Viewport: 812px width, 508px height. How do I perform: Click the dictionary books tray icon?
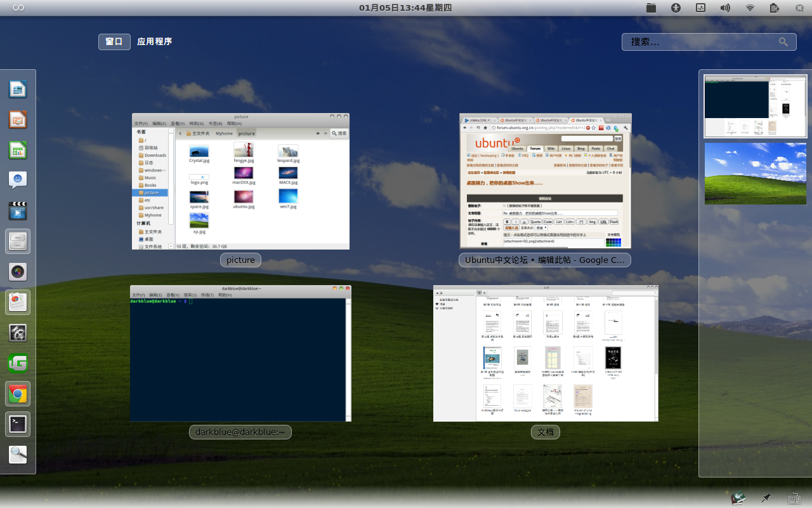[x=738, y=498]
